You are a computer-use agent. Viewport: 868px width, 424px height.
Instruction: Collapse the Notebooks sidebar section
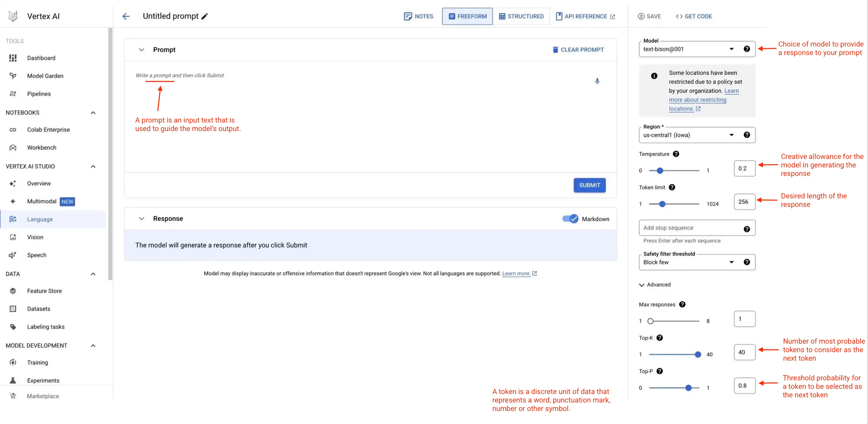[x=93, y=113]
